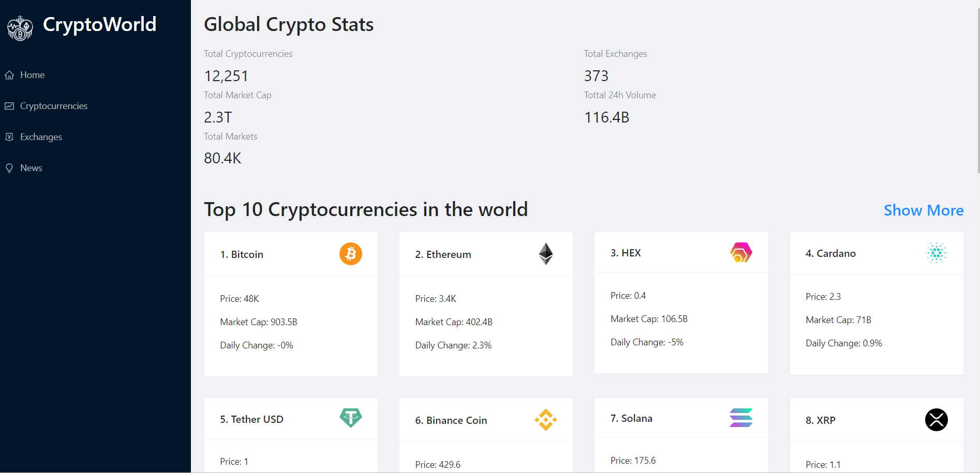Click Tether USD Price: 1 text
Viewport: 980px width, 473px height.
234,462
